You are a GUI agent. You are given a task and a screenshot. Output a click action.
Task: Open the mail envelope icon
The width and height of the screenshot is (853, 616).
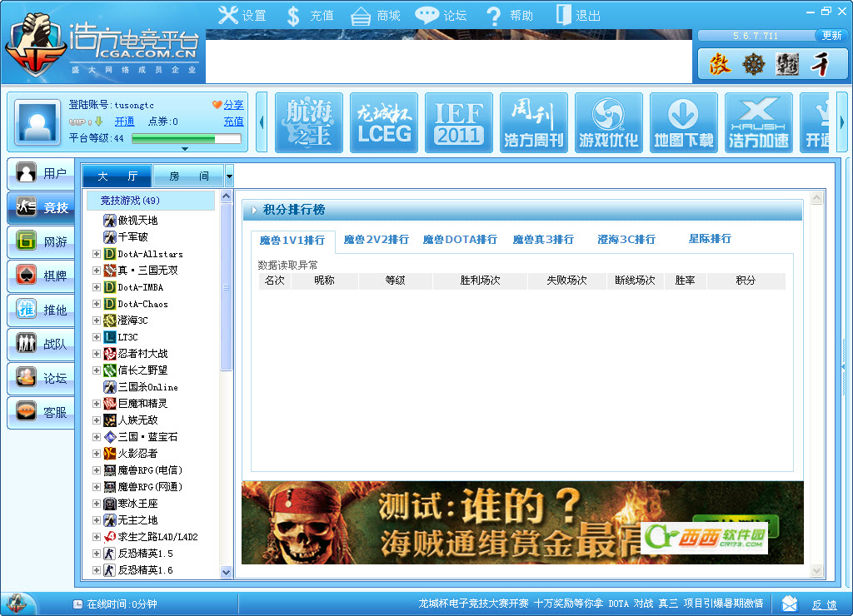pos(790,604)
